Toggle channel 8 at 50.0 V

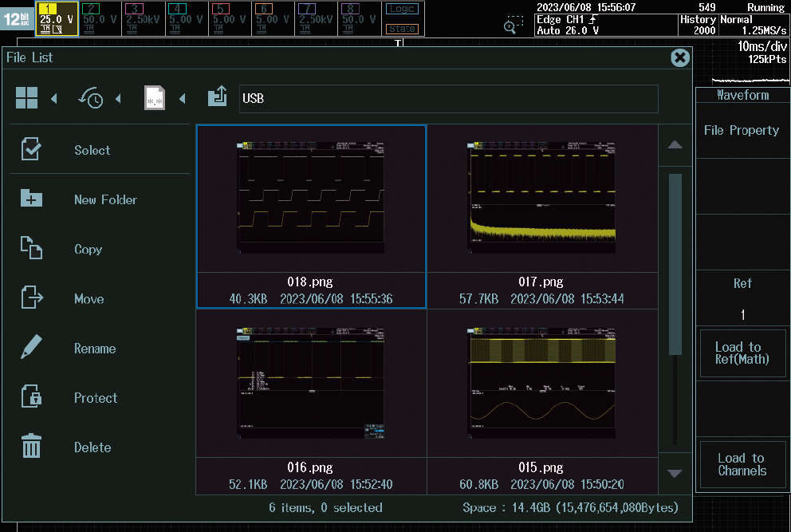tap(359, 18)
